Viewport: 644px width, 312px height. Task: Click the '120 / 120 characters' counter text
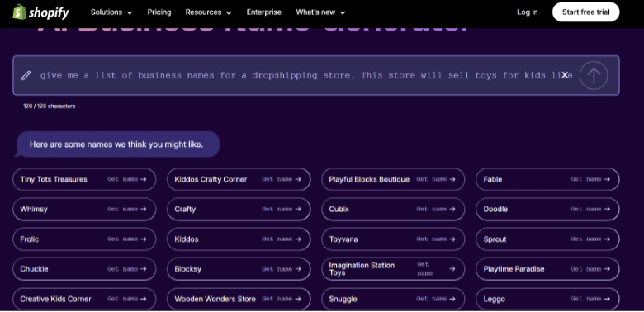[50, 106]
